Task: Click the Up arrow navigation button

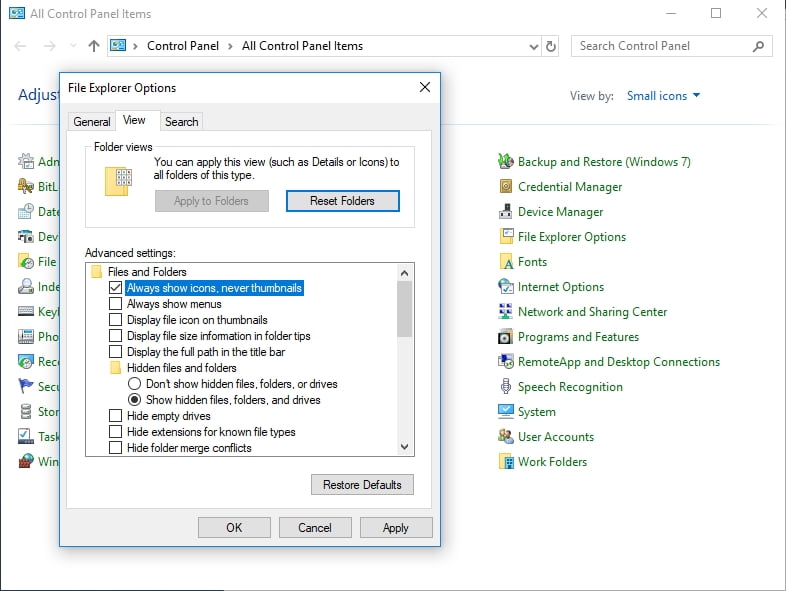Action: 94,46
